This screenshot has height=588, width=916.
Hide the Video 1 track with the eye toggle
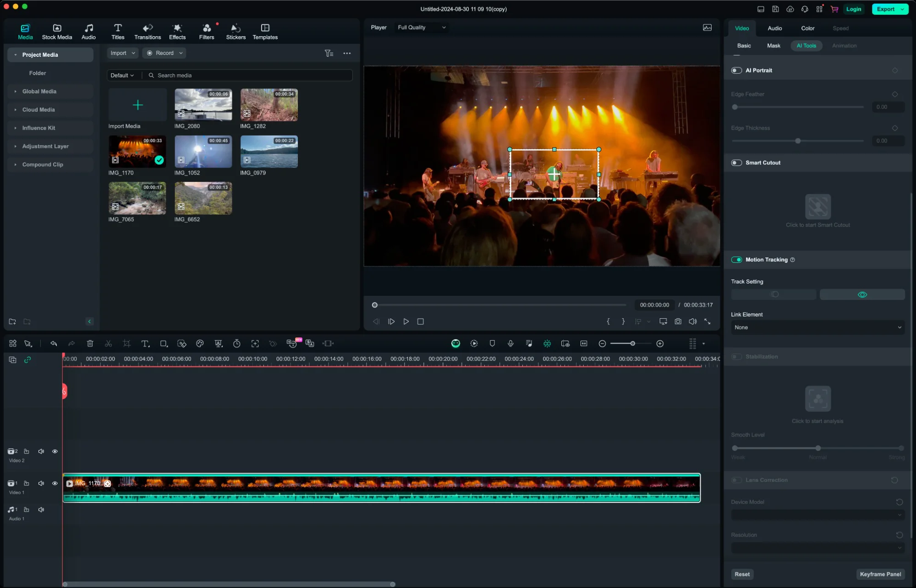tap(55, 483)
